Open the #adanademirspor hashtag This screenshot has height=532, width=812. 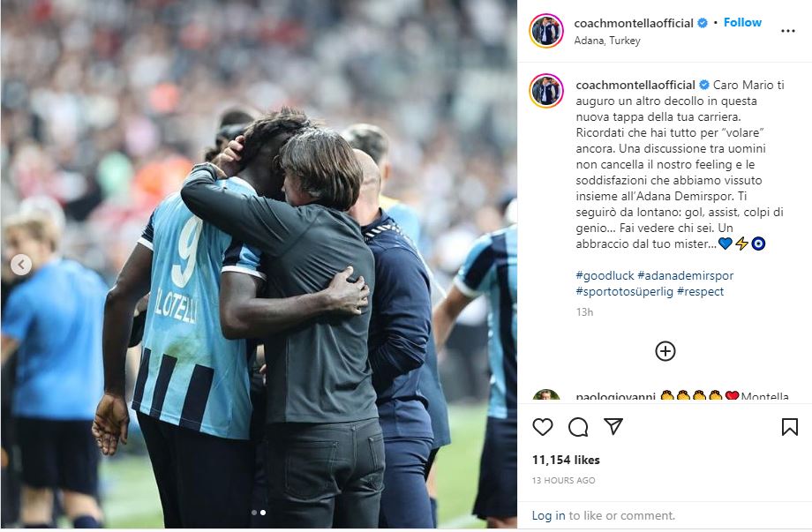click(685, 275)
